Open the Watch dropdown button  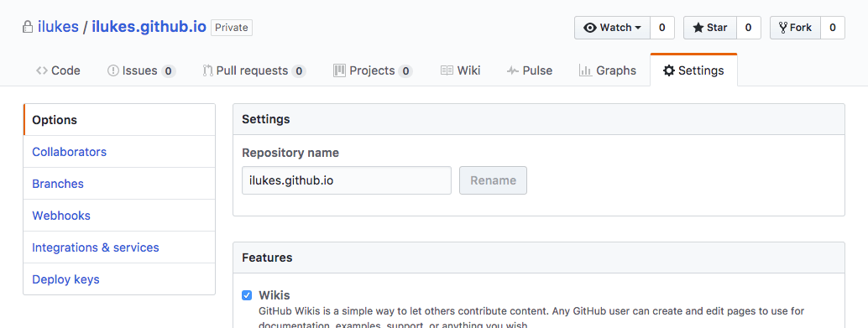point(612,28)
